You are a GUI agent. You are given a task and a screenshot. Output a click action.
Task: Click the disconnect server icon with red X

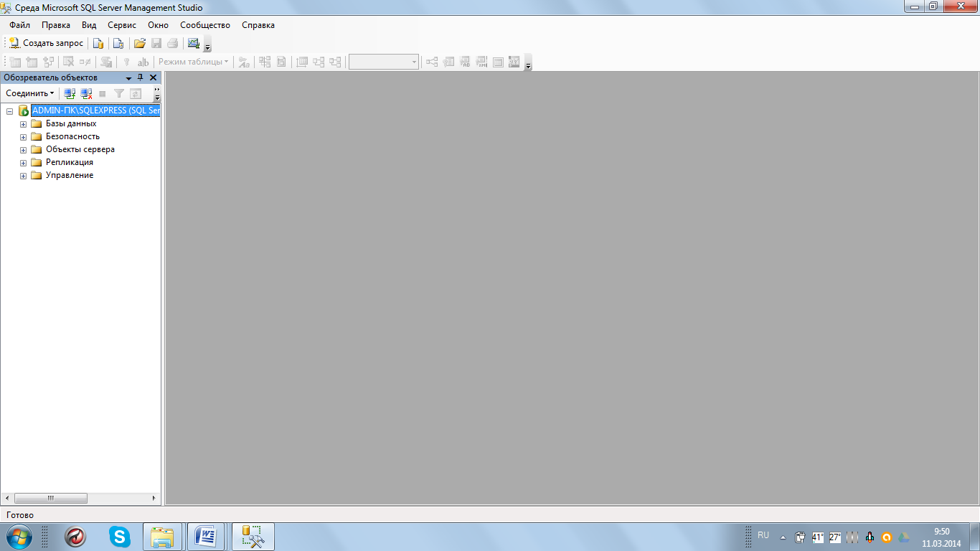click(86, 93)
